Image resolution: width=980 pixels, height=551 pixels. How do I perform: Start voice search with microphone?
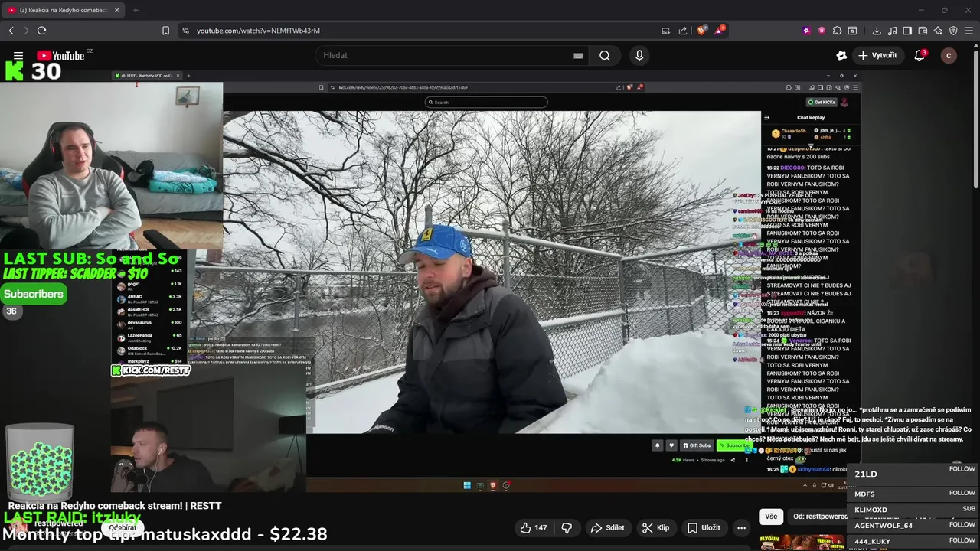pyautogui.click(x=639, y=55)
